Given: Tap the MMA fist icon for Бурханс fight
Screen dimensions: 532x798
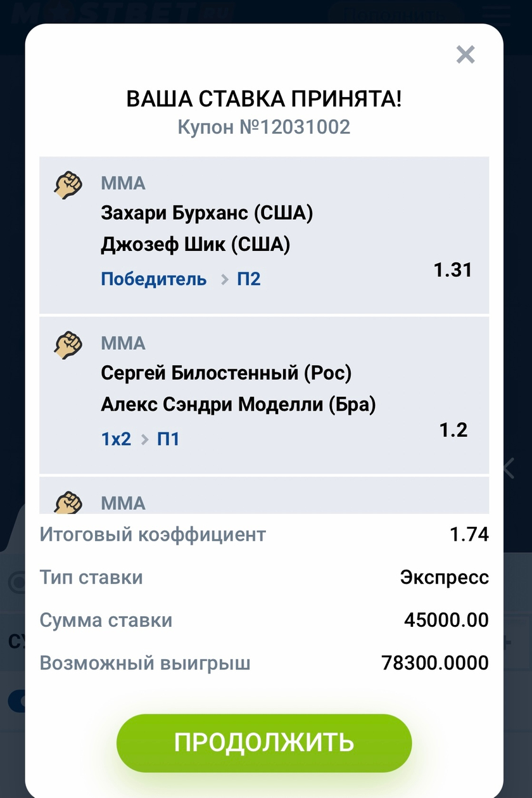Looking at the screenshot, I should click(x=68, y=184).
